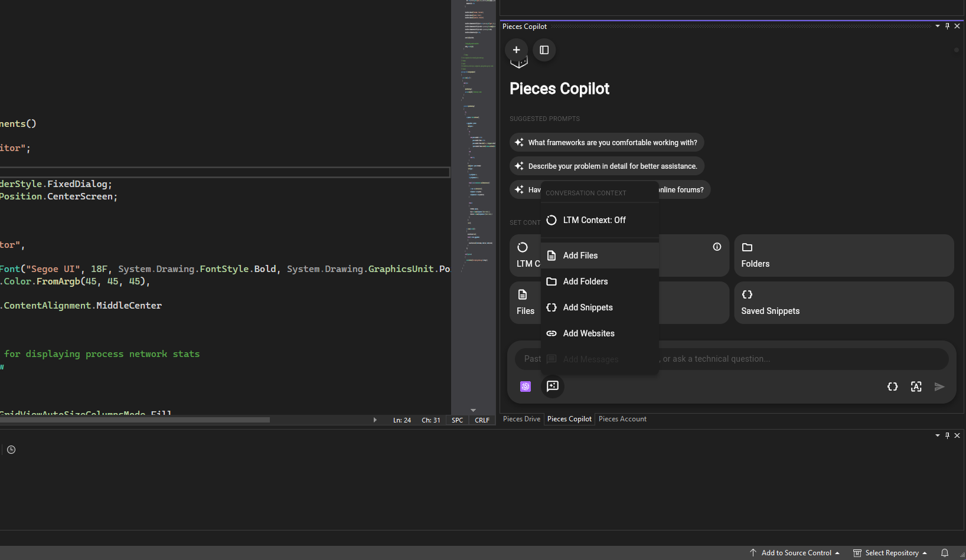Click the clock history icon in bottom panel
Screen dimensions: 966x560
click(x=11, y=450)
